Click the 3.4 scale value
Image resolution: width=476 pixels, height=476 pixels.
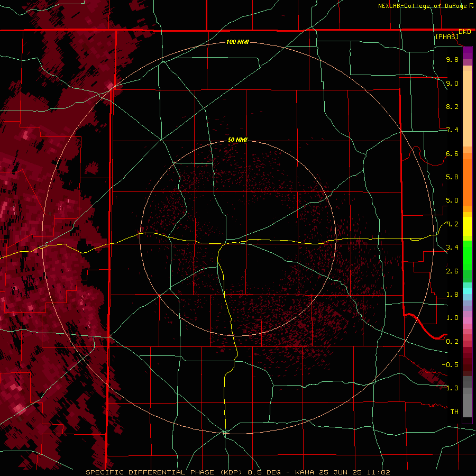[452, 248]
